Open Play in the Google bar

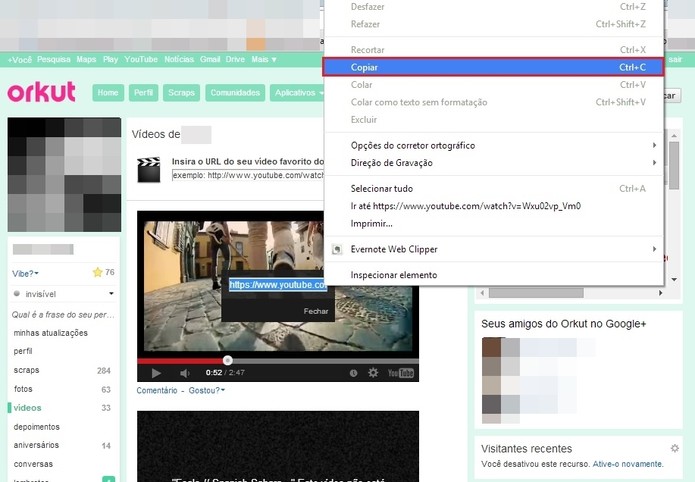coord(110,59)
